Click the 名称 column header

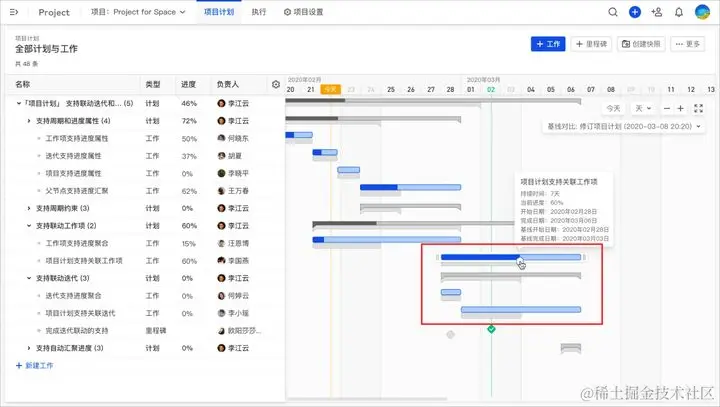point(22,85)
